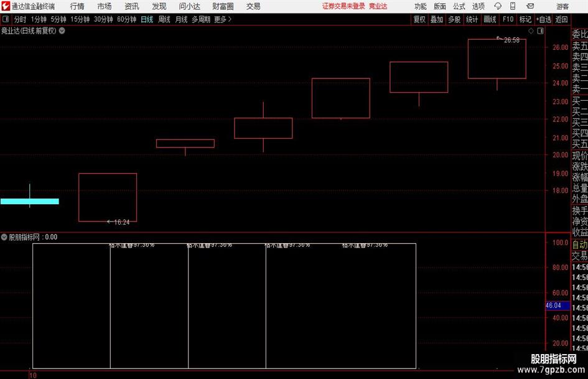Image resolution: width=588 pixels, height=379 pixels.
Task: Toggle the left sidebar panel icon
Action: click(x=5, y=19)
